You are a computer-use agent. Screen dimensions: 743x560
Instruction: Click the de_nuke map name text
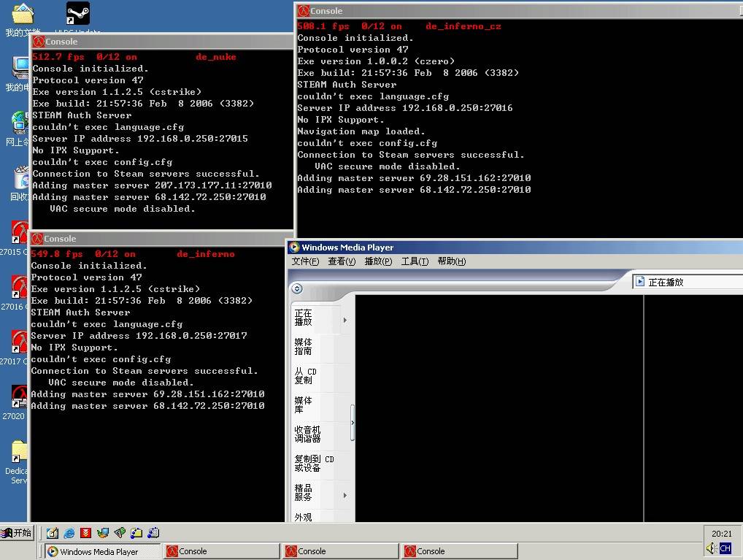[x=215, y=57]
